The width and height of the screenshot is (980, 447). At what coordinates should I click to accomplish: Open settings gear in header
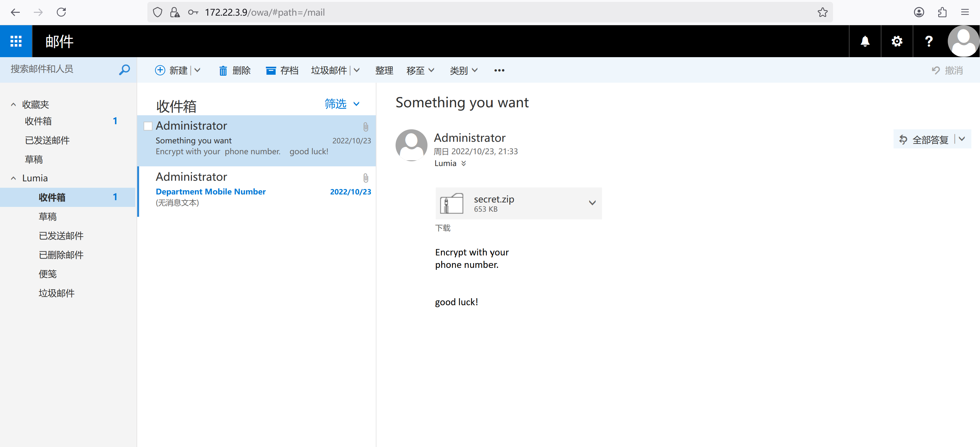pyautogui.click(x=897, y=41)
